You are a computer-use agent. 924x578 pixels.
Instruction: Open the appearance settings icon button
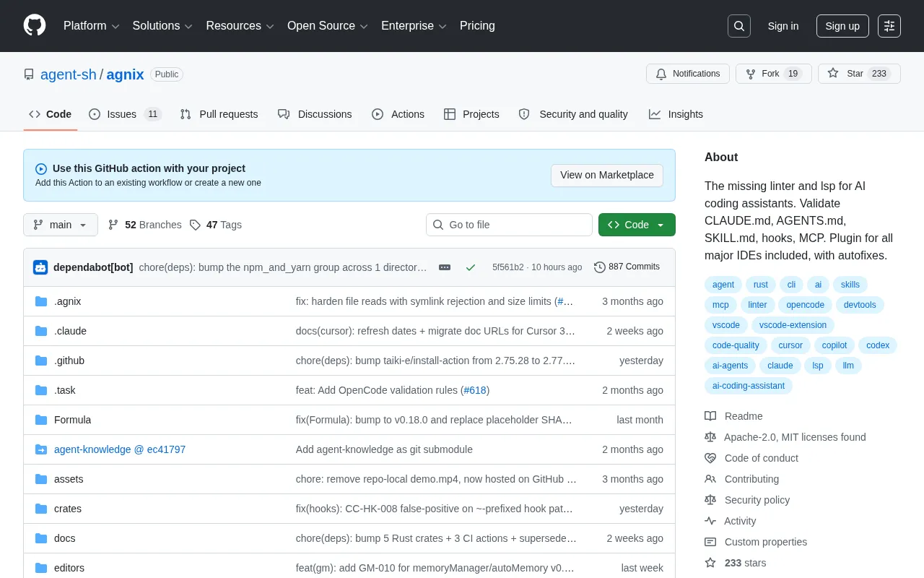click(889, 26)
